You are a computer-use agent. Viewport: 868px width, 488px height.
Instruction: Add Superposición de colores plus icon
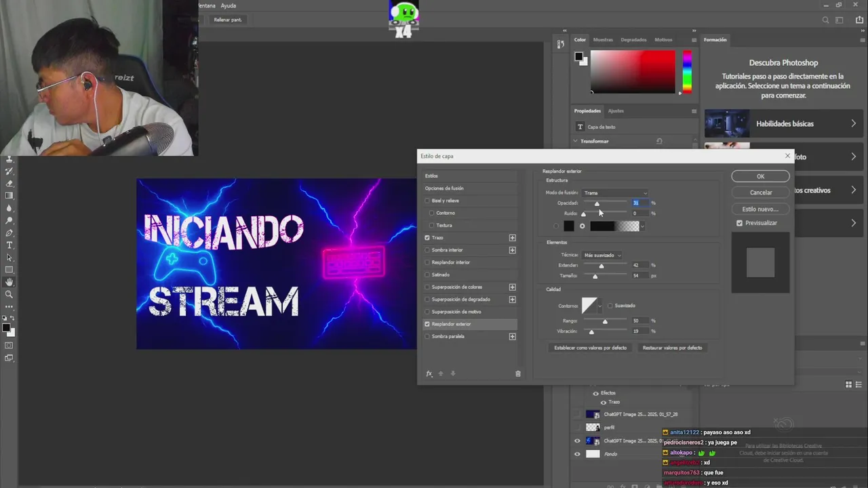(512, 287)
